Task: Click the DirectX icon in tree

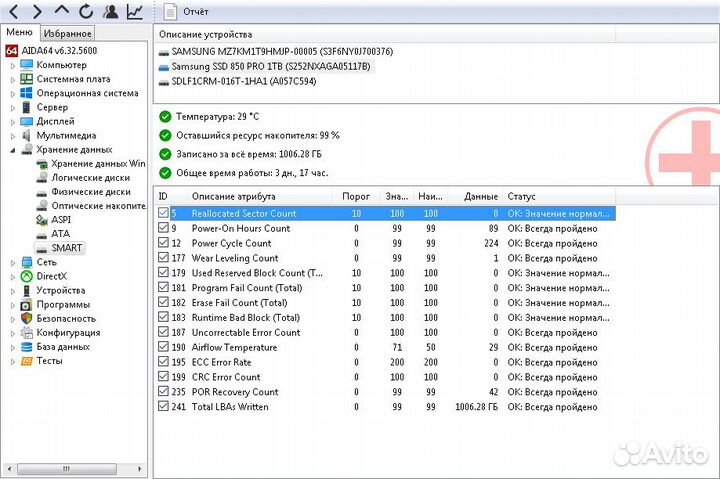Action: [26, 276]
